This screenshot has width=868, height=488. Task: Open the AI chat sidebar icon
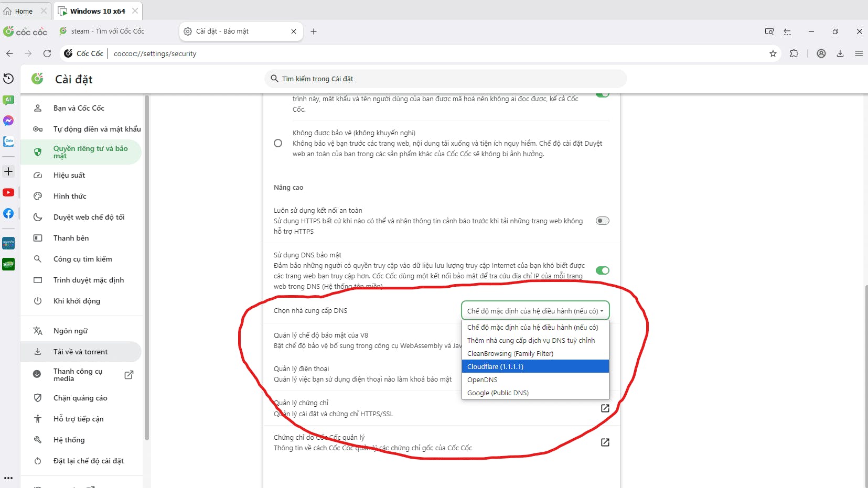coord(8,100)
